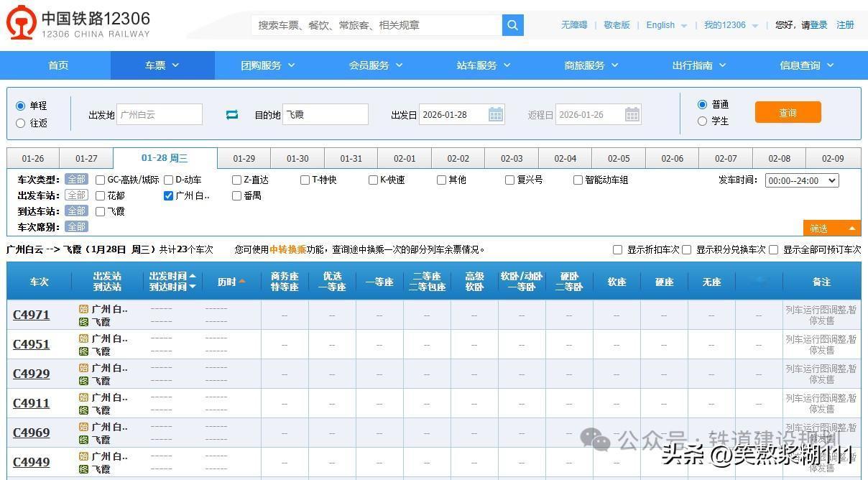Image resolution: width=868 pixels, height=480 pixels.
Task: Go to 首页 home tab
Action: [x=58, y=65]
